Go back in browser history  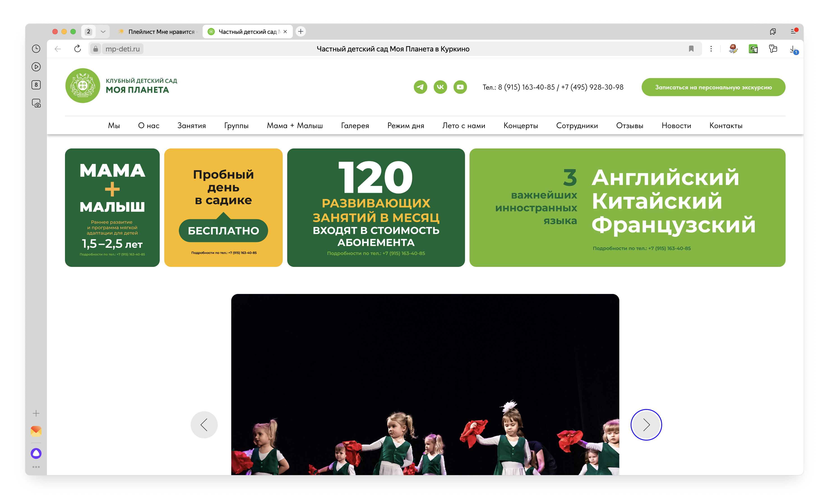pyautogui.click(x=58, y=49)
